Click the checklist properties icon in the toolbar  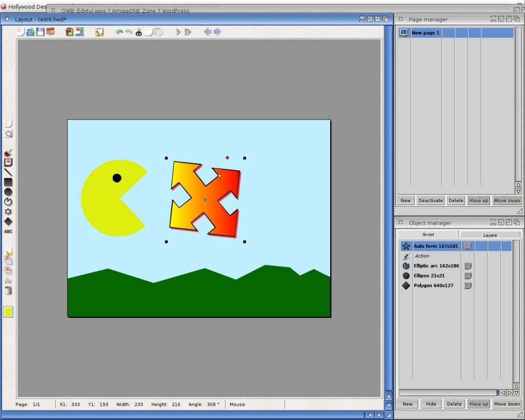99,32
